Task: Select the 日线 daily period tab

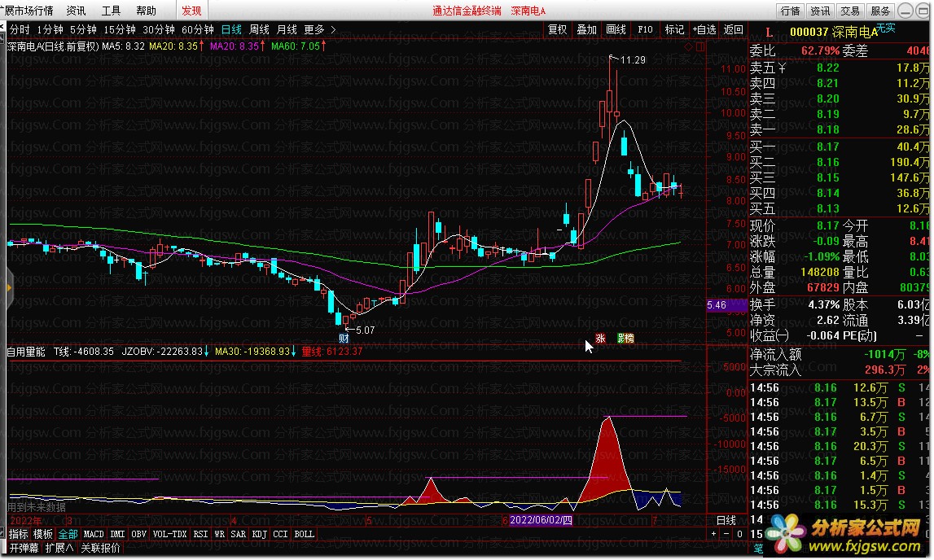Action: coord(231,29)
